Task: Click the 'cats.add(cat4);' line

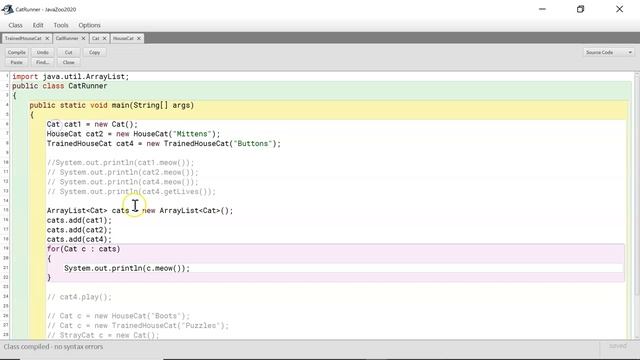Action: [79, 240]
